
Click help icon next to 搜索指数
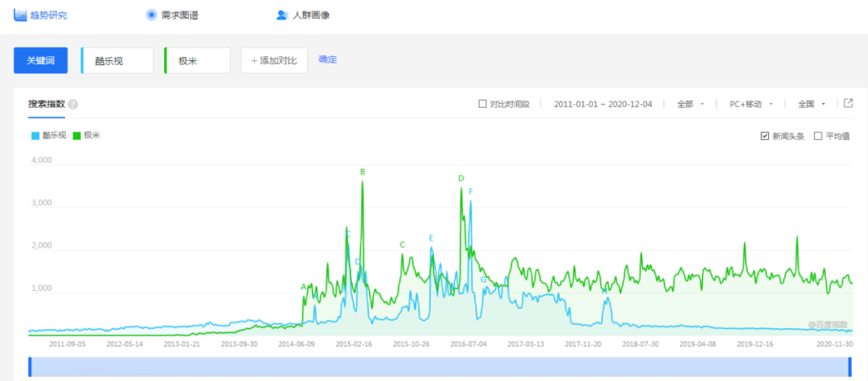click(x=73, y=104)
